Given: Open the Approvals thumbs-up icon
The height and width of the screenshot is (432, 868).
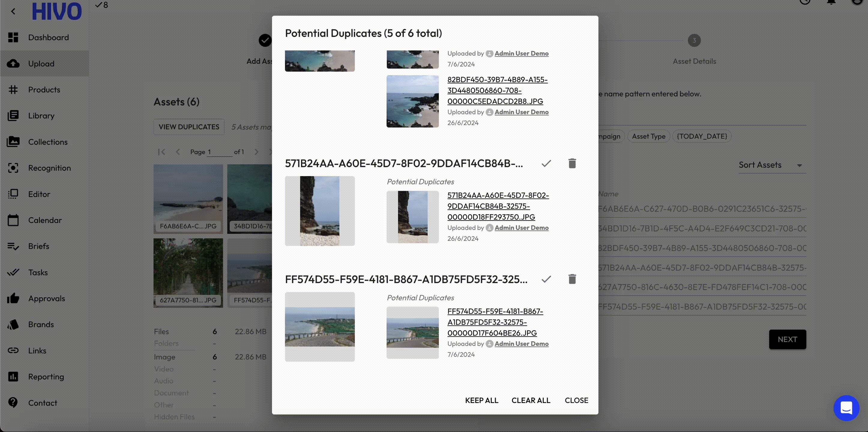Looking at the screenshot, I should (x=13, y=298).
